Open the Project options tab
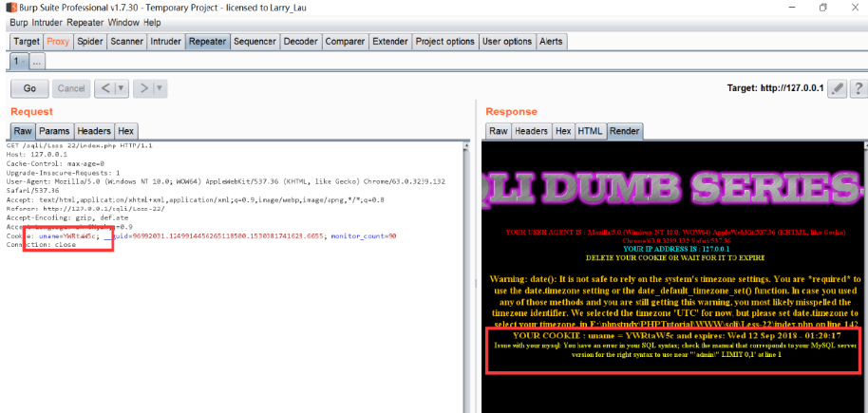Image resolution: width=868 pixels, height=413 pixels. (445, 42)
